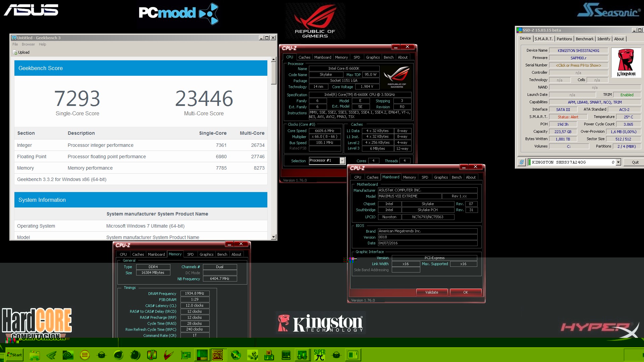
Task: Click the round striped circle taskbar icon
Action: click(85, 355)
